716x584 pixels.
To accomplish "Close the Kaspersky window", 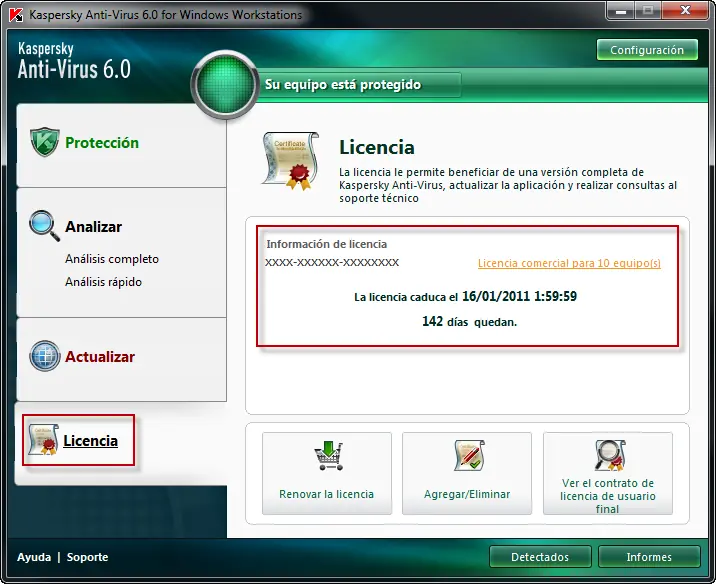I will point(685,11).
